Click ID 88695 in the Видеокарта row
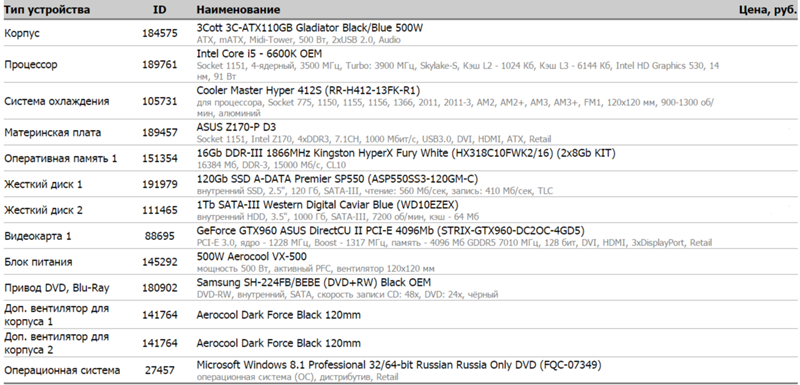The width and height of the screenshot is (800, 385). pos(160,236)
